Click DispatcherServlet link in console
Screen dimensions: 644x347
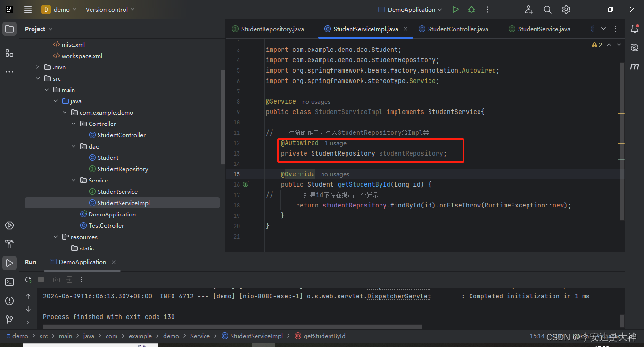tap(399, 296)
